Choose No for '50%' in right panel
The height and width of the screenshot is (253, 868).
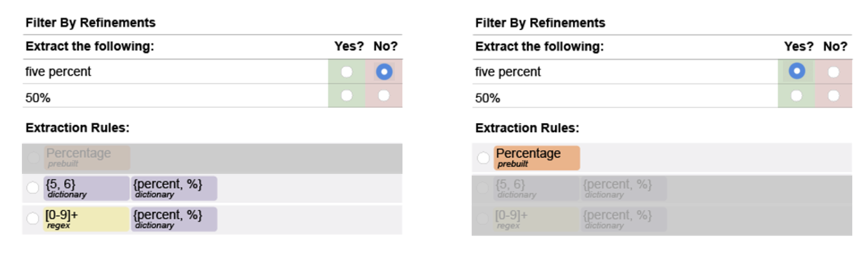pyautogui.click(x=833, y=95)
